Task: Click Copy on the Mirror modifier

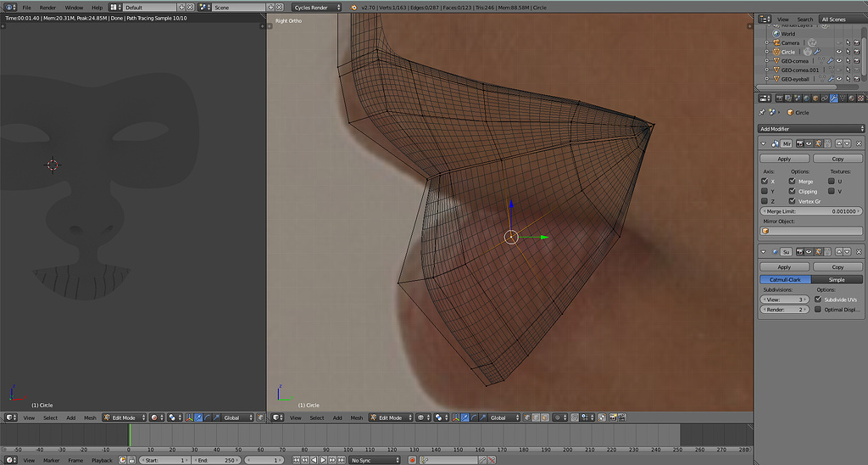Action: click(837, 159)
